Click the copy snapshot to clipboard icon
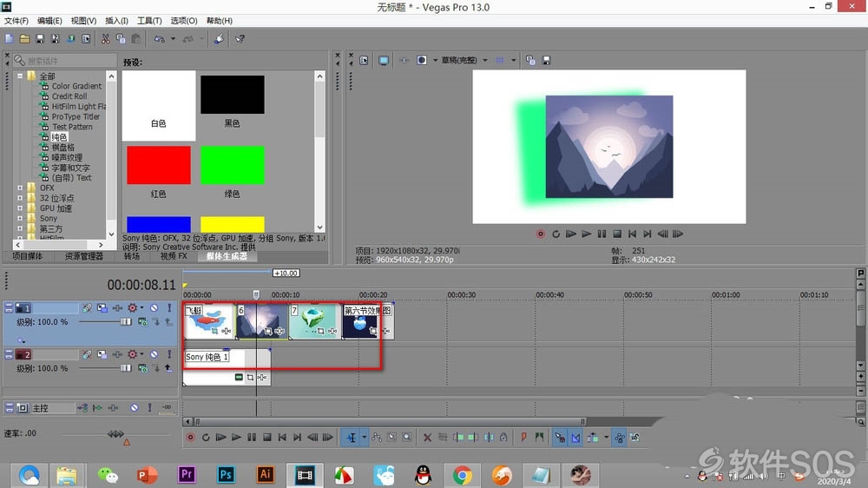 tap(530, 61)
